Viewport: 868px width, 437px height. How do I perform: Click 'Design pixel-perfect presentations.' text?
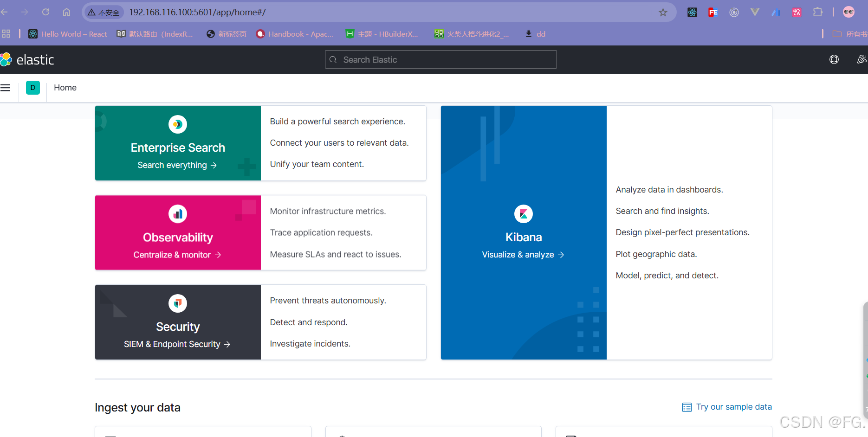click(683, 232)
